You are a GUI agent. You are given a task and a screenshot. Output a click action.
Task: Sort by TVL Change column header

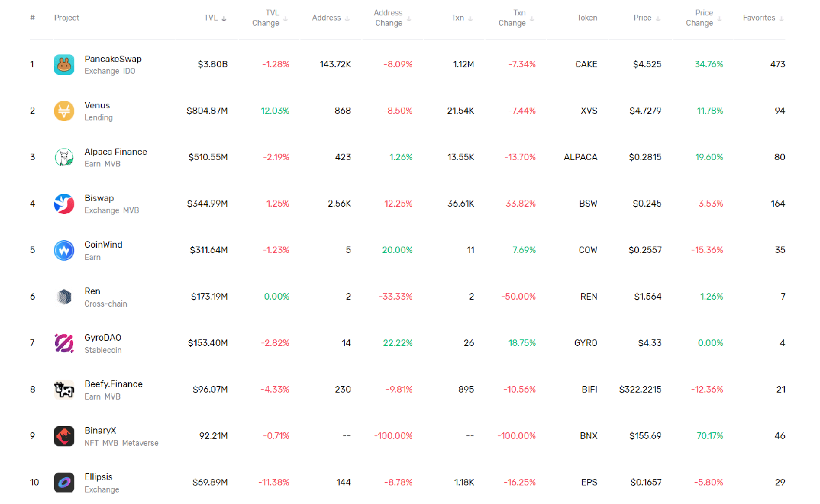pyautogui.click(x=270, y=18)
